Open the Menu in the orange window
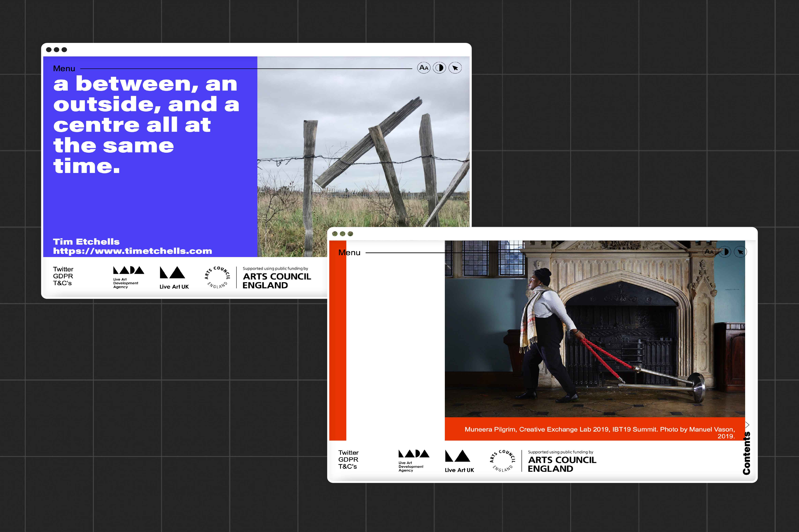 350,252
